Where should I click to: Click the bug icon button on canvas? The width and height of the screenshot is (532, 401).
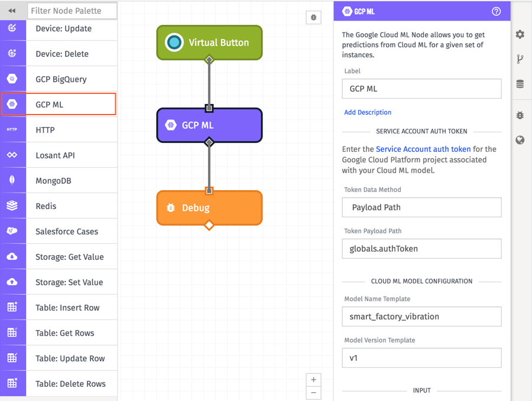pyautogui.click(x=313, y=17)
